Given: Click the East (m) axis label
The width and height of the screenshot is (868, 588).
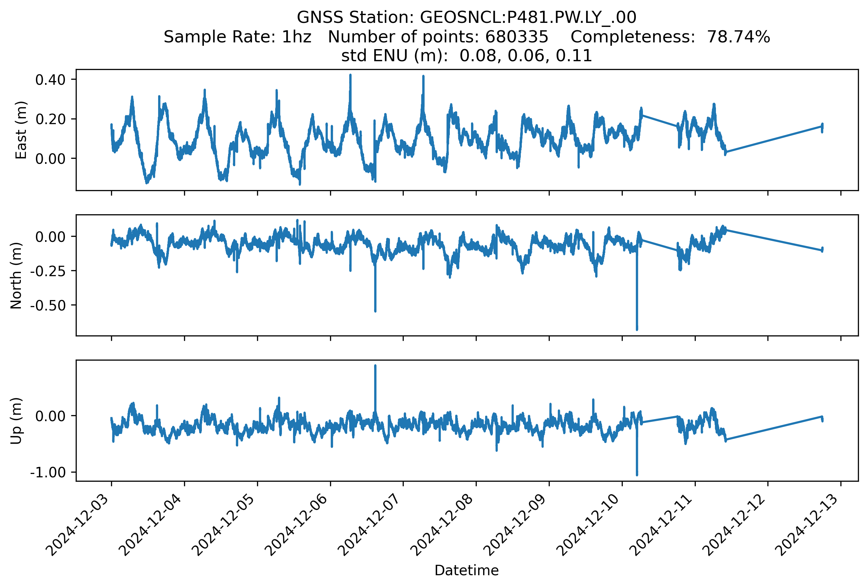Looking at the screenshot, I should pyautogui.click(x=21, y=130).
